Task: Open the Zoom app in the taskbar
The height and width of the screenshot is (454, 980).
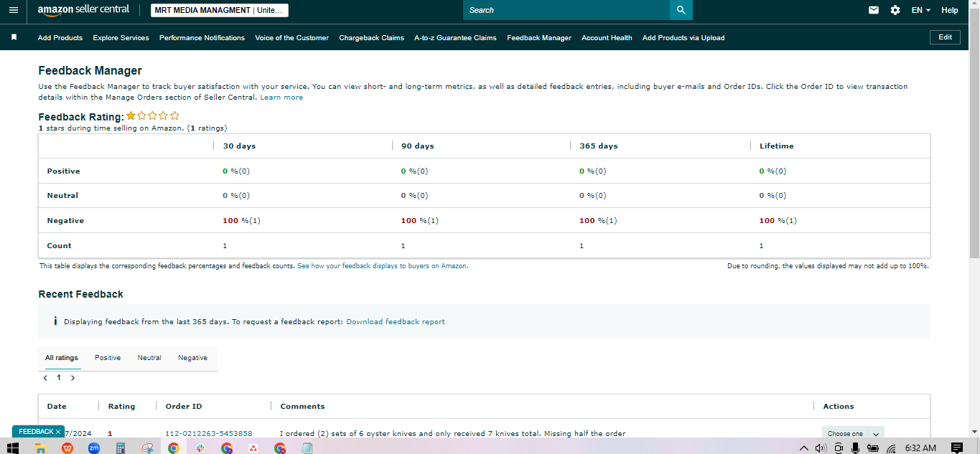Action: (93, 448)
